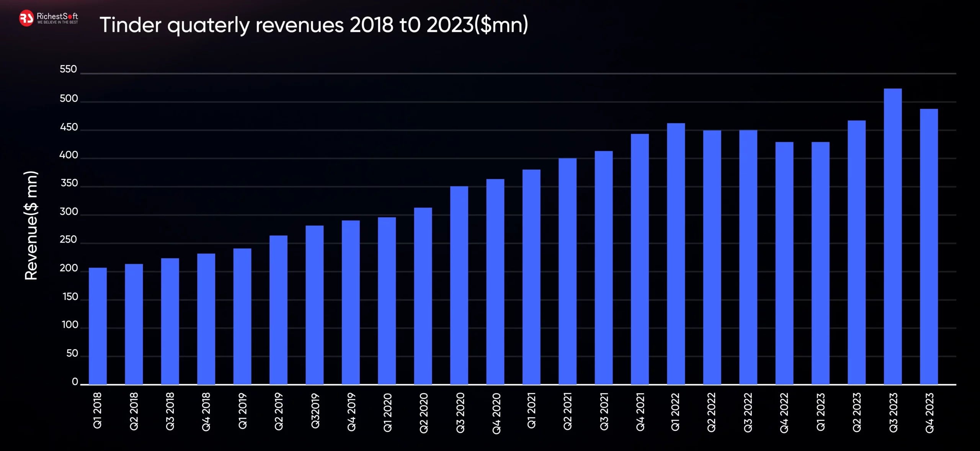Select the Q1 2021 revenue bar
The width and height of the screenshot is (980, 451).
tap(531, 277)
